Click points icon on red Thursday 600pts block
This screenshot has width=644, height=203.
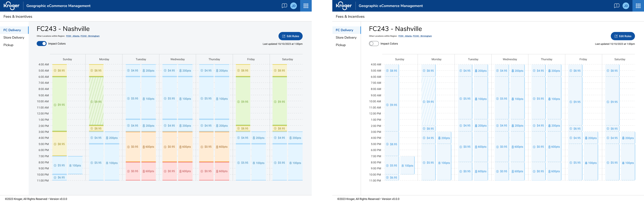217,171
